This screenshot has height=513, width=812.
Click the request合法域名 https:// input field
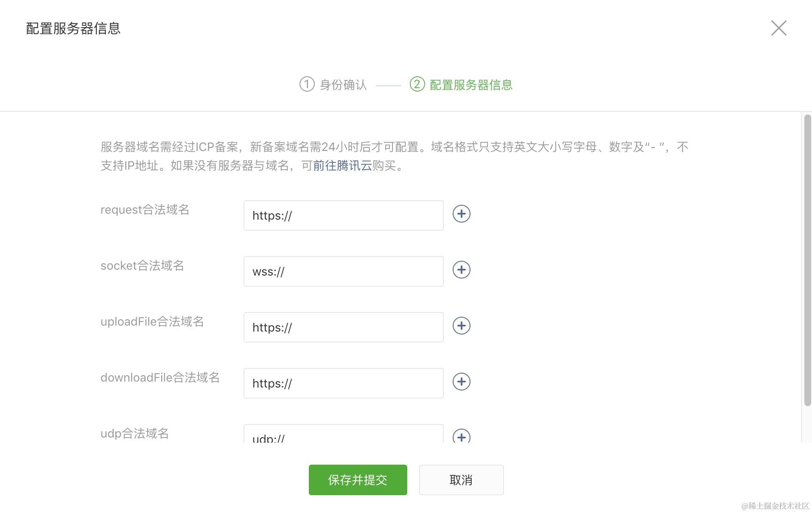tap(343, 215)
